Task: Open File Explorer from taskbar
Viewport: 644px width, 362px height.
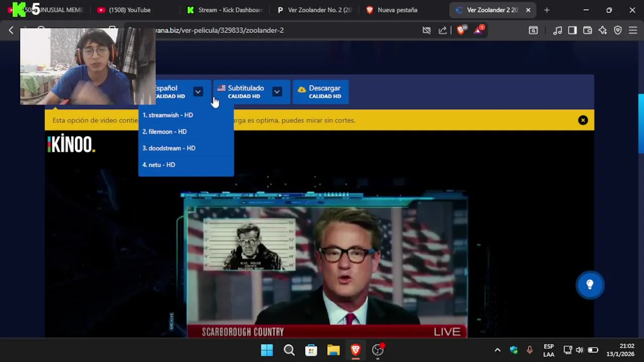Action: (x=334, y=350)
